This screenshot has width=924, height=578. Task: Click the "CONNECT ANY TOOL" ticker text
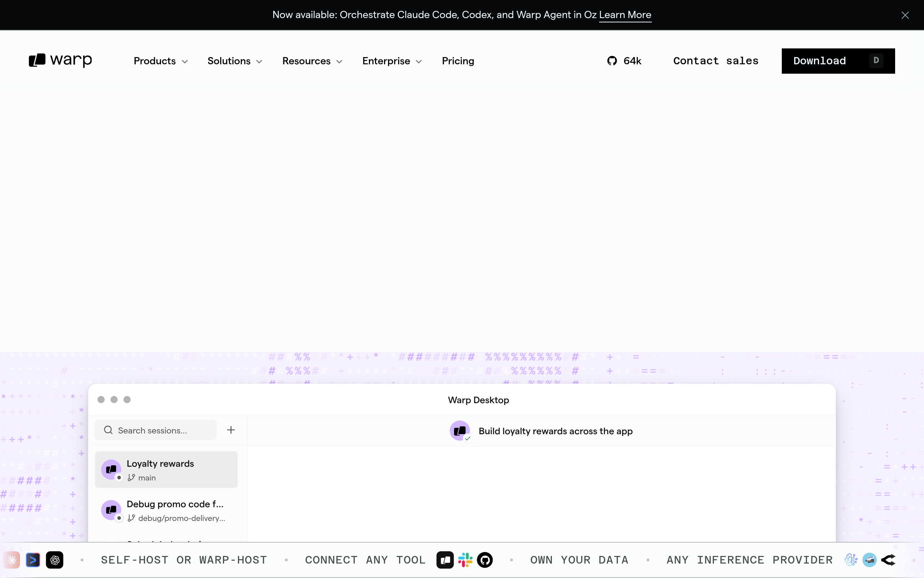click(365, 560)
